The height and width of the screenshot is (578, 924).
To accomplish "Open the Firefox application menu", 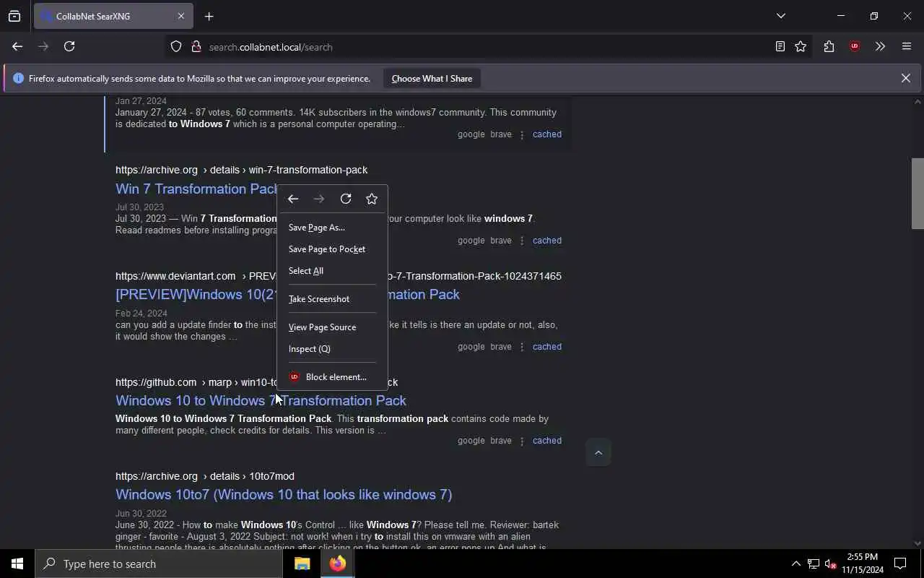I will (907, 46).
